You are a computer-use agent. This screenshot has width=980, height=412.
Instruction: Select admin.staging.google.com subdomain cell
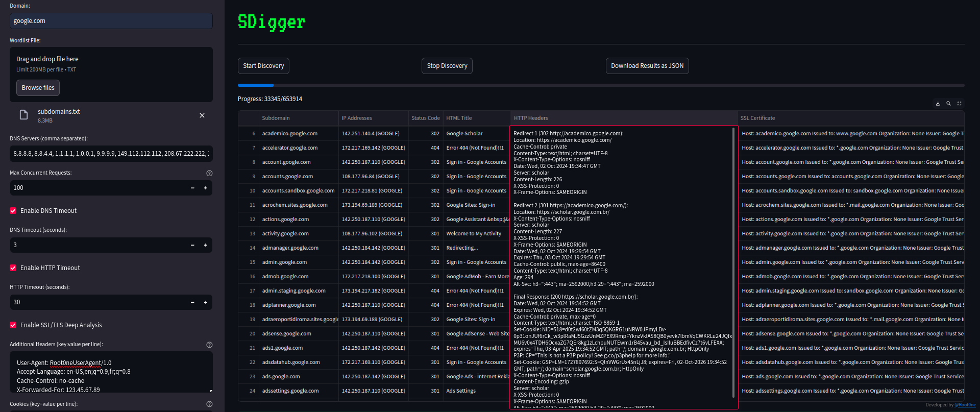[x=299, y=290]
